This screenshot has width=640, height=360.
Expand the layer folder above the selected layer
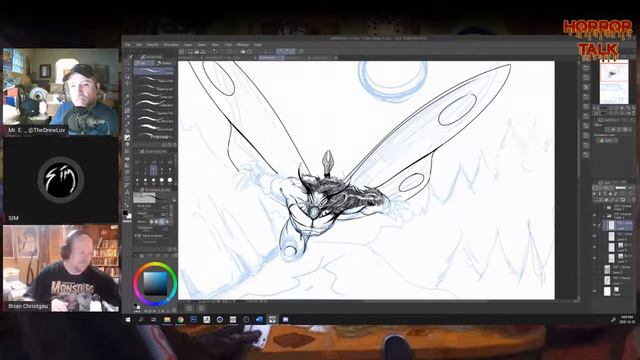(x=605, y=215)
